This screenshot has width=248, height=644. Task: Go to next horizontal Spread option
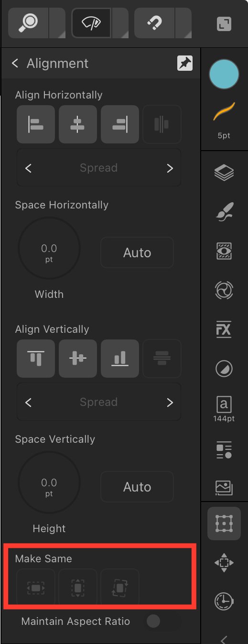pyautogui.click(x=170, y=168)
